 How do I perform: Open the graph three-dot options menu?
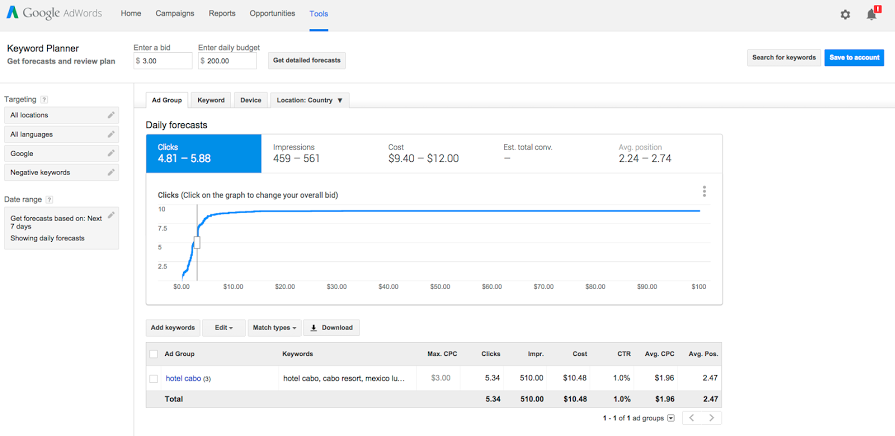pyautogui.click(x=704, y=192)
